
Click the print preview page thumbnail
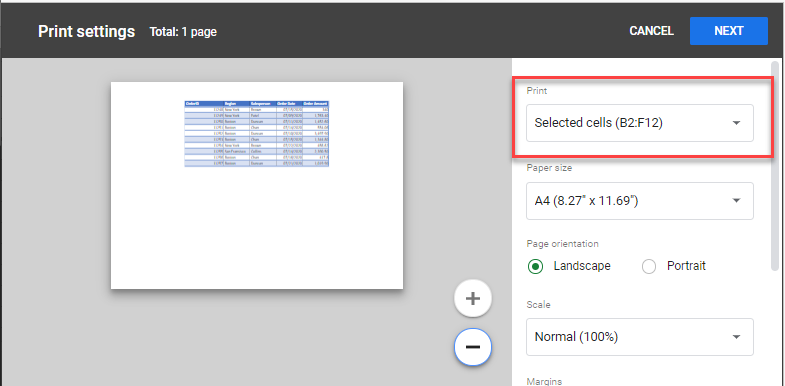pyautogui.click(x=257, y=185)
